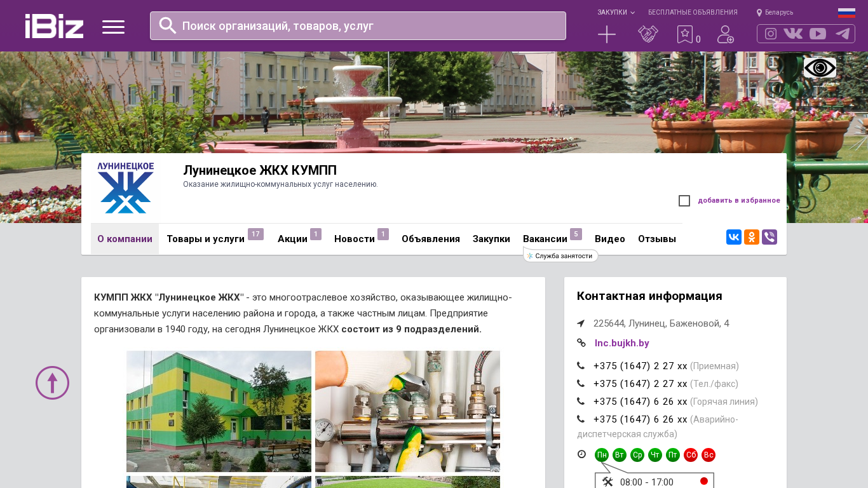Click phone icon beside Горячая линия number
This screenshot has width=868, height=488.
click(x=581, y=402)
